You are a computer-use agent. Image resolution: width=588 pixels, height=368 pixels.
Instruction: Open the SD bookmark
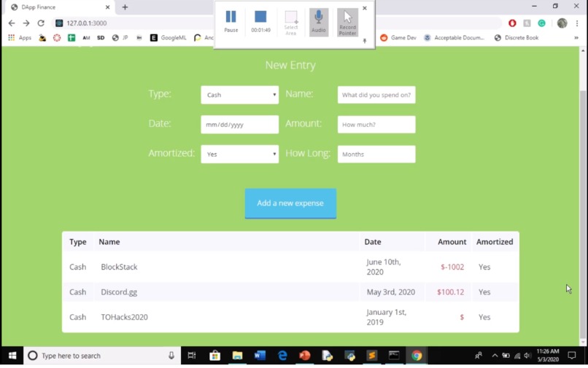tap(101, 37)
